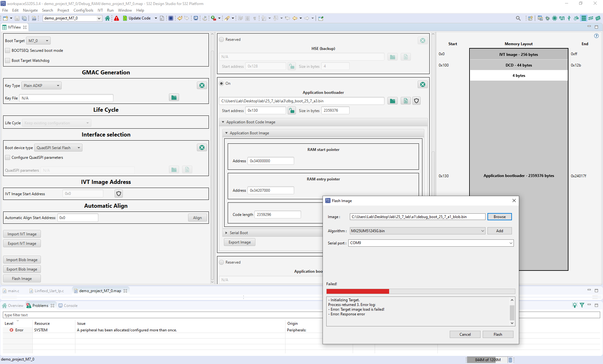The height and width of the screenshot is (364, 603).
Task: Click the green Home icon in toolbar
Action: [x=107, y=18]
